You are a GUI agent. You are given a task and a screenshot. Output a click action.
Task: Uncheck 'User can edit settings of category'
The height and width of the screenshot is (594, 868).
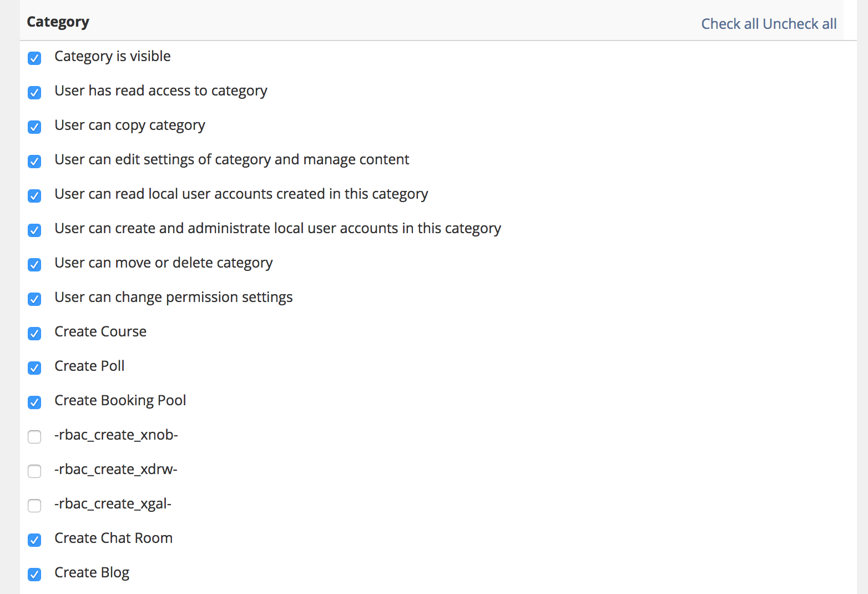pyautogui.click(x=34, y=161)
